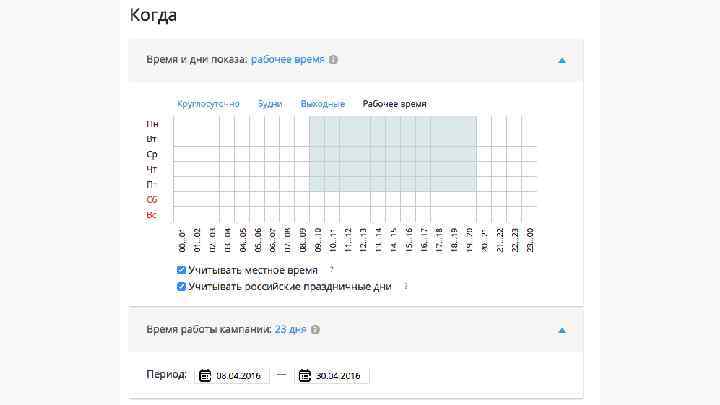Select the 'Будни' schedule preset

tap(270, 104)
